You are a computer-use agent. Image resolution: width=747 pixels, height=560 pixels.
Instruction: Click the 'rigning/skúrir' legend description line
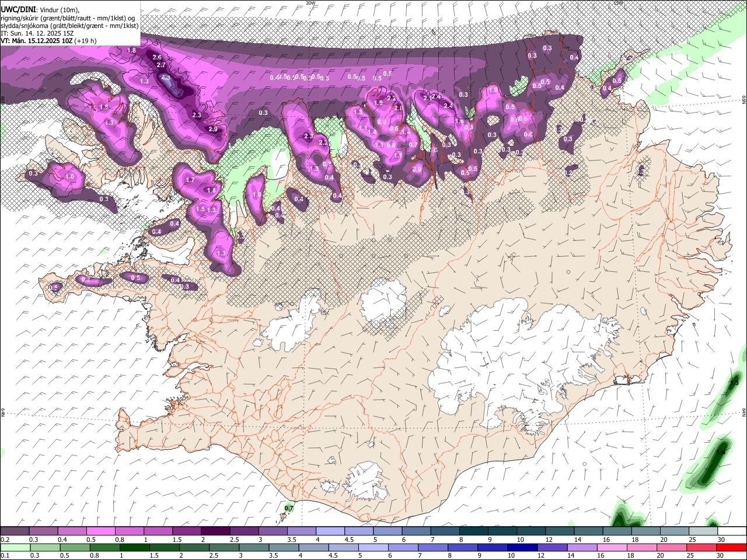[68, 18]
